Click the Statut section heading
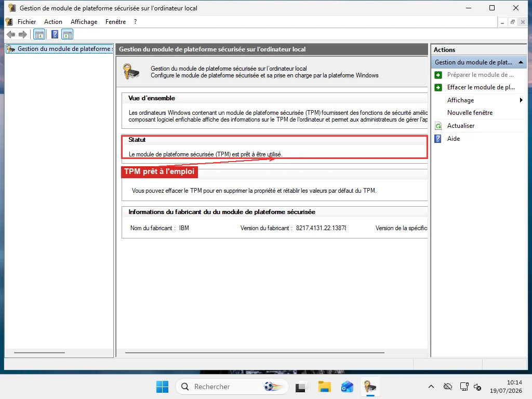Viewport: 532px width, 399px height. click(137, 139)
